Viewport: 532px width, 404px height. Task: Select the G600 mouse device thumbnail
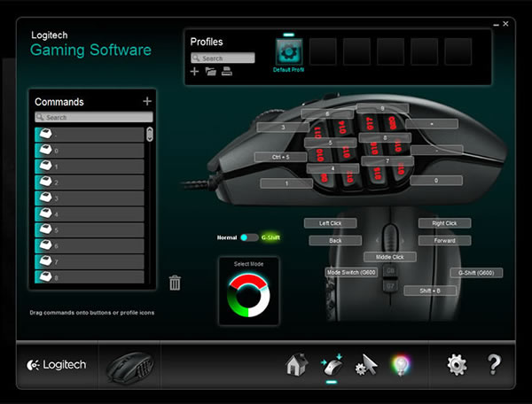click(x=130, y=368)
